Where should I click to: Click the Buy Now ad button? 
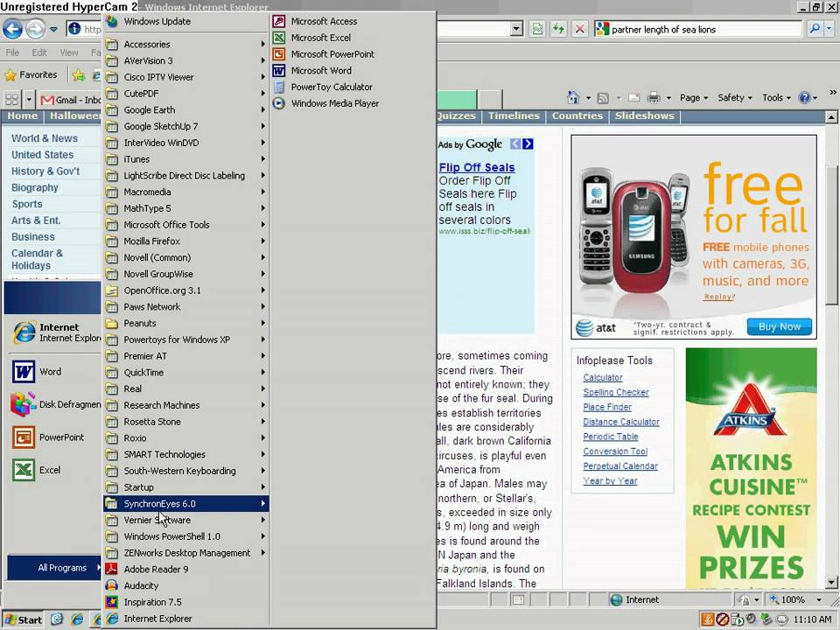pyautogui.click(x=780, y=326)
